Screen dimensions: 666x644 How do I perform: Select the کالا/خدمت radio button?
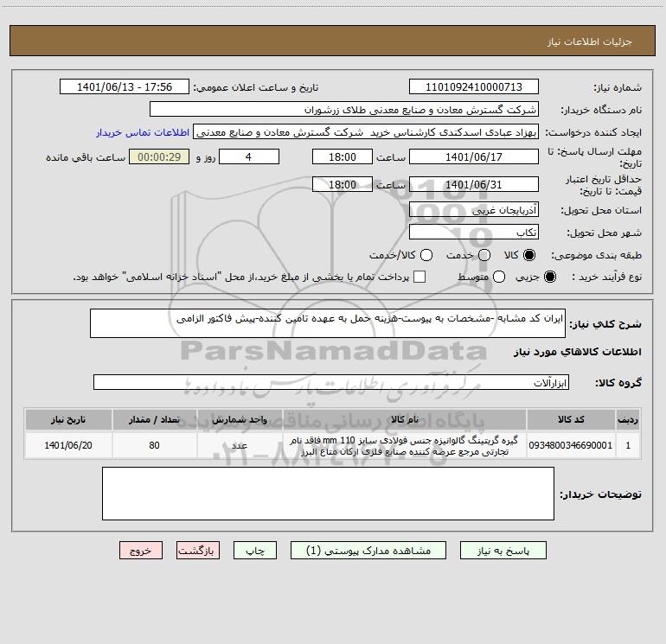pyautogui.click(x=426, y=255)
